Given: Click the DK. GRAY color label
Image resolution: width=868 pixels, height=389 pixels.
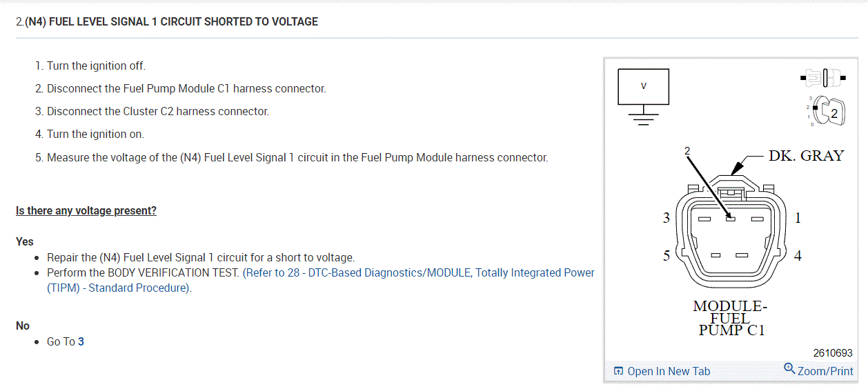Looking at the screenshot, I should (806, 156).
